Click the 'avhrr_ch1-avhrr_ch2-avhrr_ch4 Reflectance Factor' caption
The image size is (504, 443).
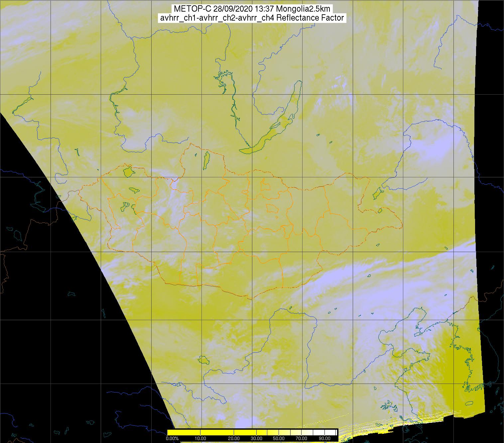click(252, 18)
